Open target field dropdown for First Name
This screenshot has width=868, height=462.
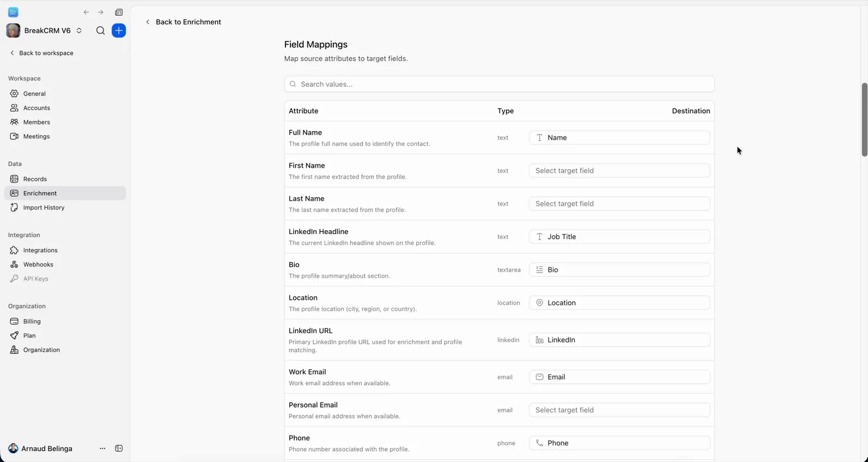click(x=620, y=170)
